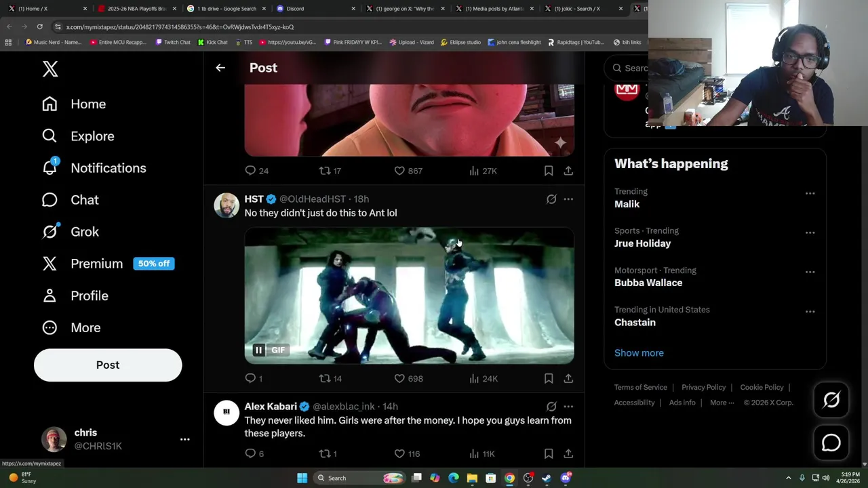
Task: Open floating Grok button at bottom right
Action: tap(831, 400)
